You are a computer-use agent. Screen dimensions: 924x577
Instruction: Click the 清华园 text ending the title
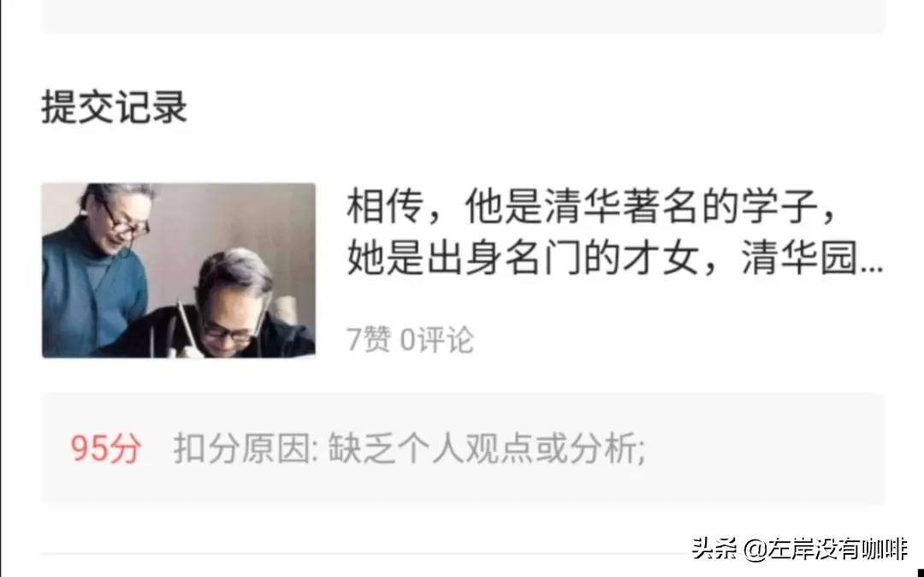[800, 259]
